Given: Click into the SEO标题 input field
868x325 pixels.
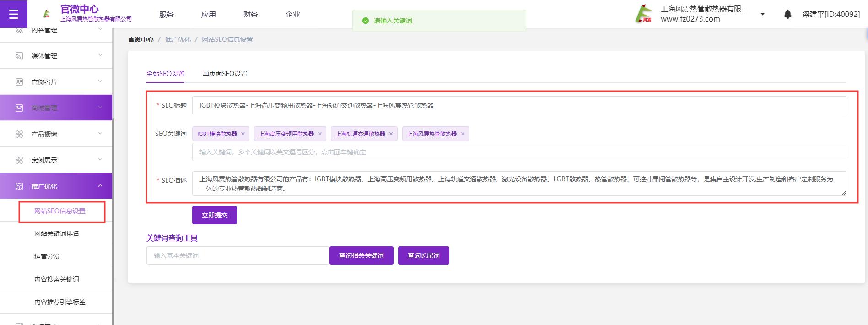Looking at the screenshot, I should (519, 105).
